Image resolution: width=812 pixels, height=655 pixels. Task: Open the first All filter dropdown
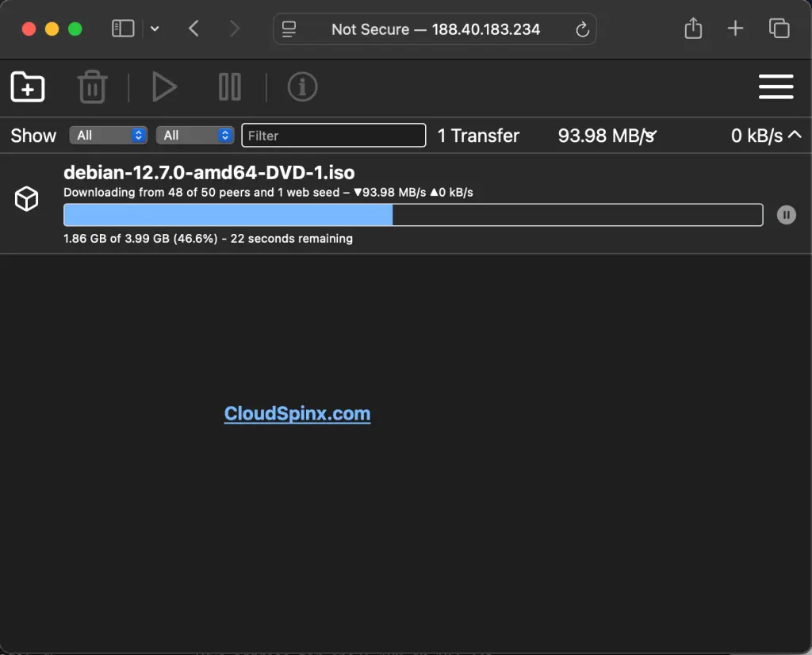108,135
